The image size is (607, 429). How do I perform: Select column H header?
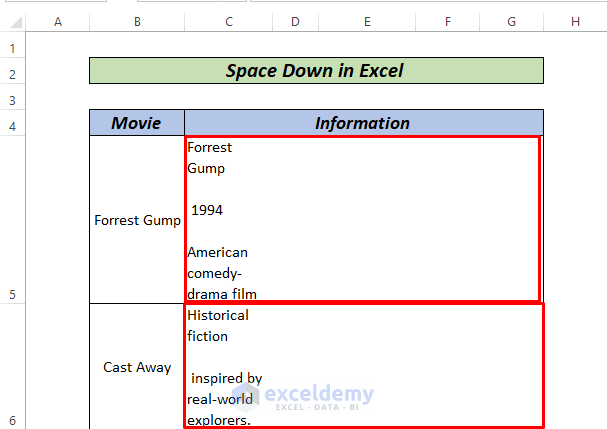575,21
